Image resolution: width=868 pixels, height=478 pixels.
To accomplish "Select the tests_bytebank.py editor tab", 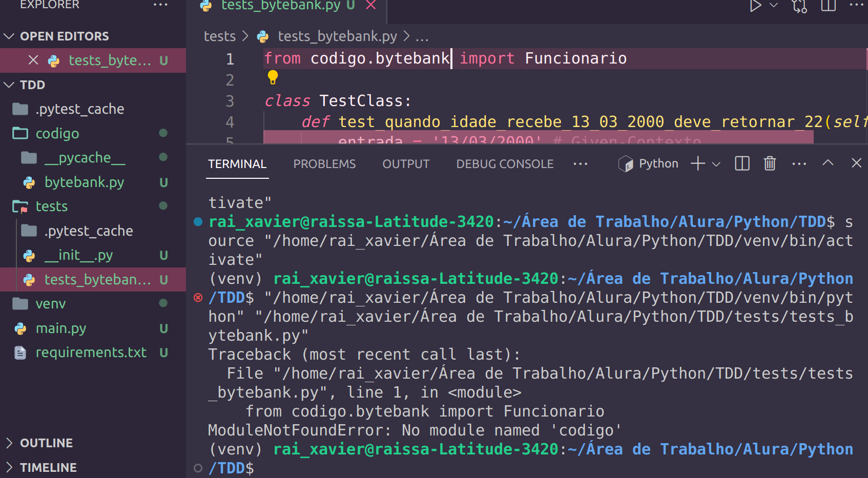I will click(x=280, y=6).
